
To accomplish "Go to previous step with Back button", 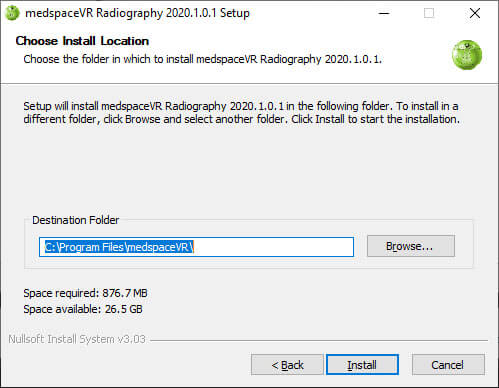I will click(x=287, y=365).
